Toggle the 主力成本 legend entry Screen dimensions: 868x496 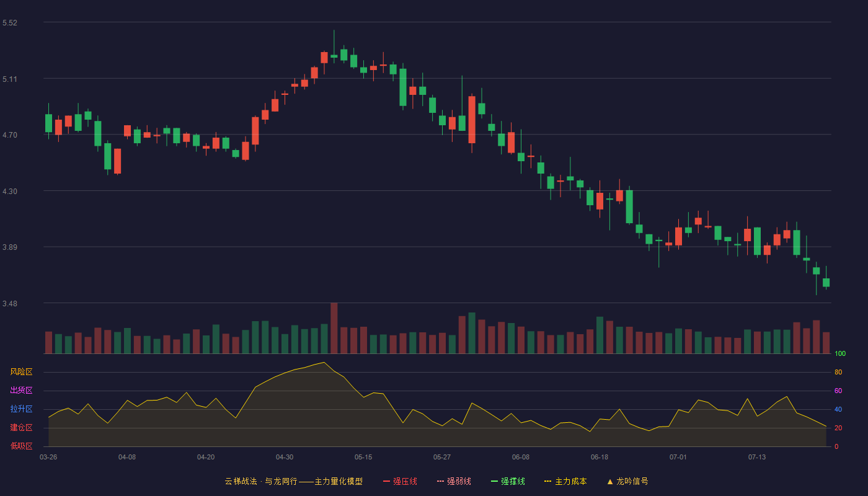point(565,481)
